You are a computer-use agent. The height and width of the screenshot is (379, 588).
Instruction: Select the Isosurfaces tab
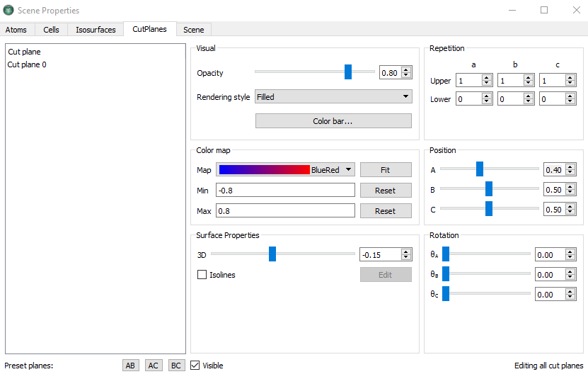click(96, 30)
